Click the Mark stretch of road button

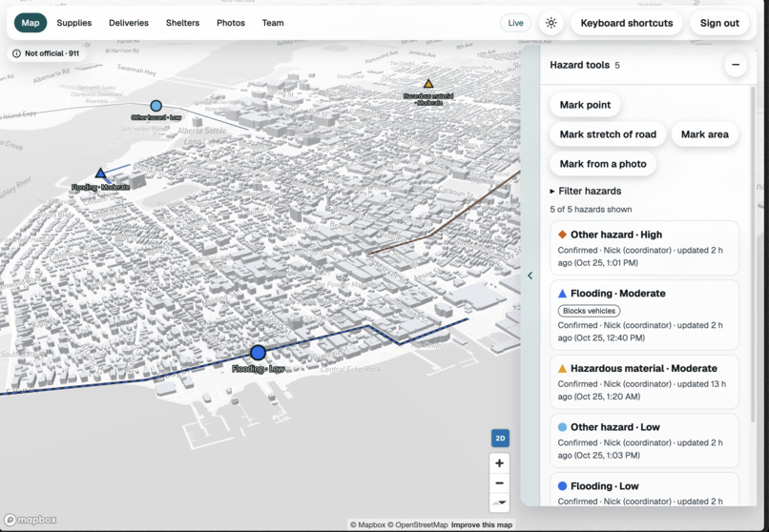pyautogui.click(x=608, y=134)
